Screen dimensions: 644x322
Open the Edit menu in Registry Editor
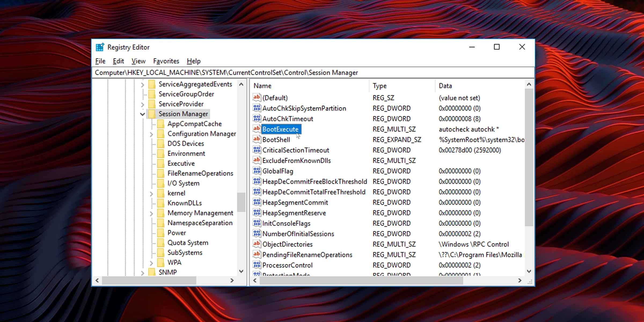pyautogui.click(x=118, y=61)
